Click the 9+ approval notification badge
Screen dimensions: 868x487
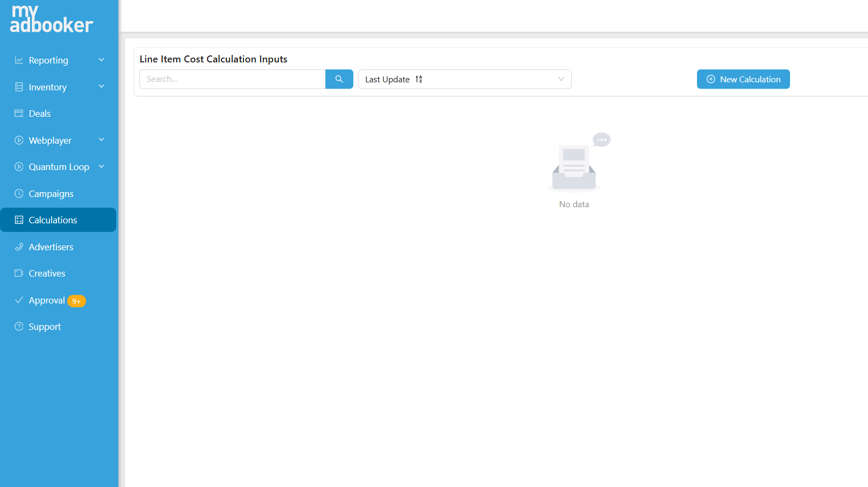(76, 301)
